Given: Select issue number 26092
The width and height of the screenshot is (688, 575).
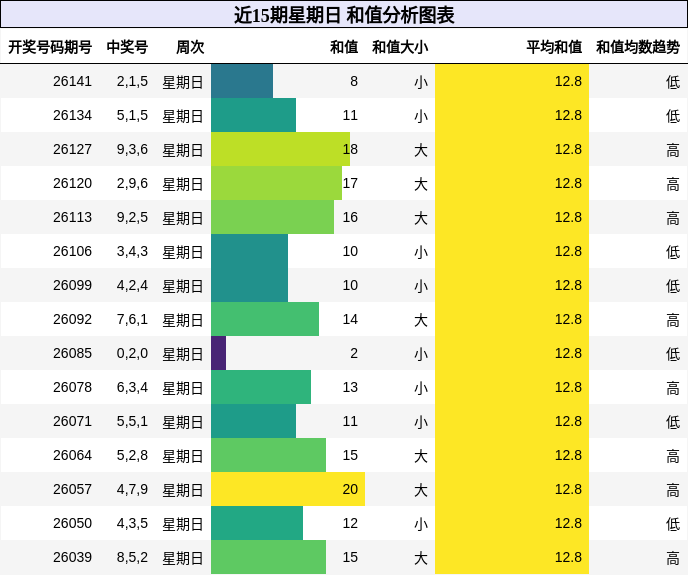Looking at the screenshot, I should pyautogui.click(x=72, y=319).
